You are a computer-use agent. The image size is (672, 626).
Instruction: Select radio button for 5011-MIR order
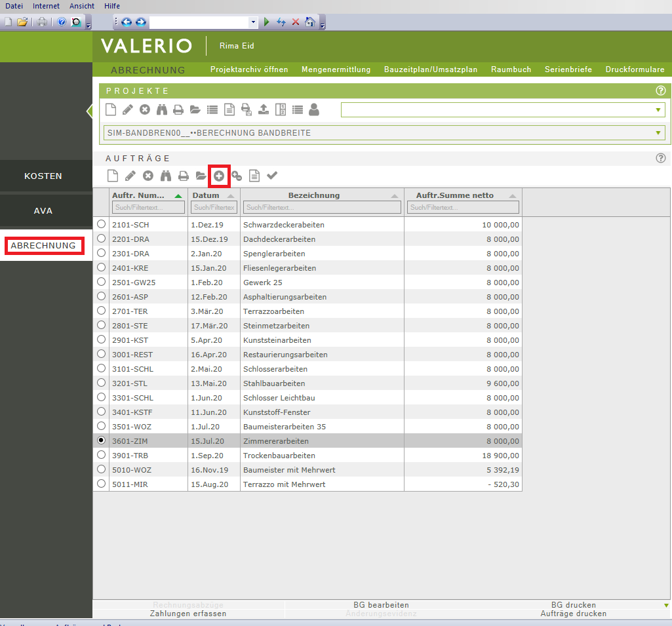point(101,484)
